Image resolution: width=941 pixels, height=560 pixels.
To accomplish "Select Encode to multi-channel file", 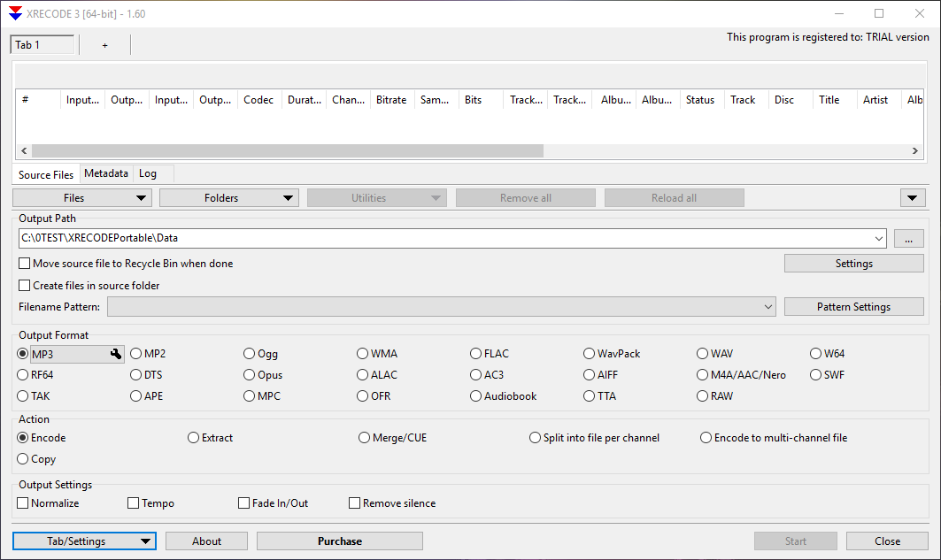I will (706, 438).
